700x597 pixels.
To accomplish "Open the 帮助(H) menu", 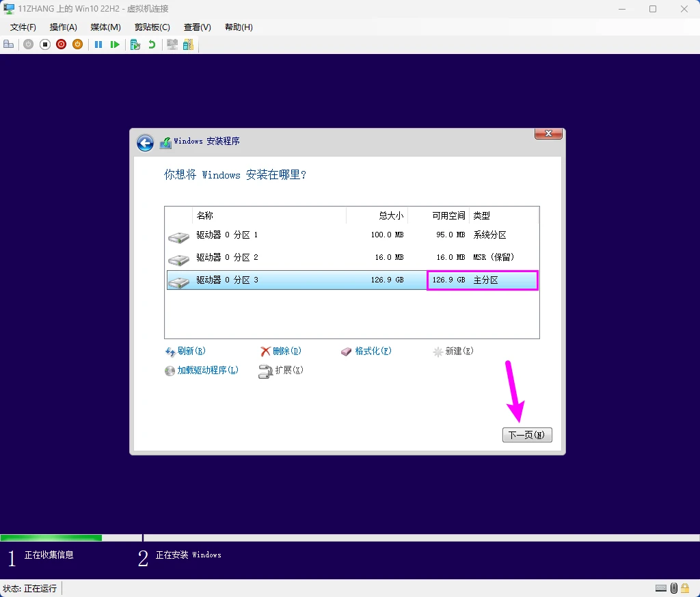I will pyautogui.click(x=239, y=27).
